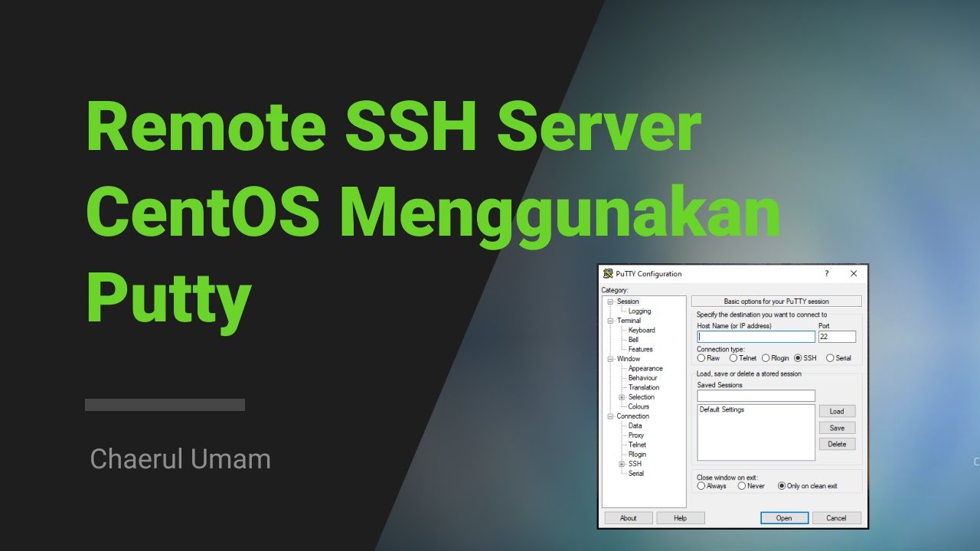Select the Telnet connection type
This screenshot has height=551, width=980.
733,358
